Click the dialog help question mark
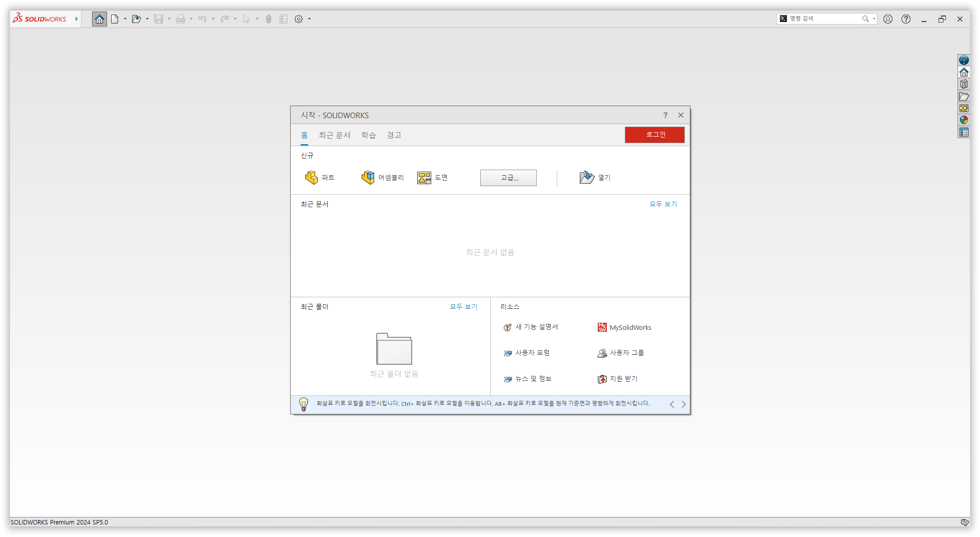The image size is (980, 537). coord(665,115)
